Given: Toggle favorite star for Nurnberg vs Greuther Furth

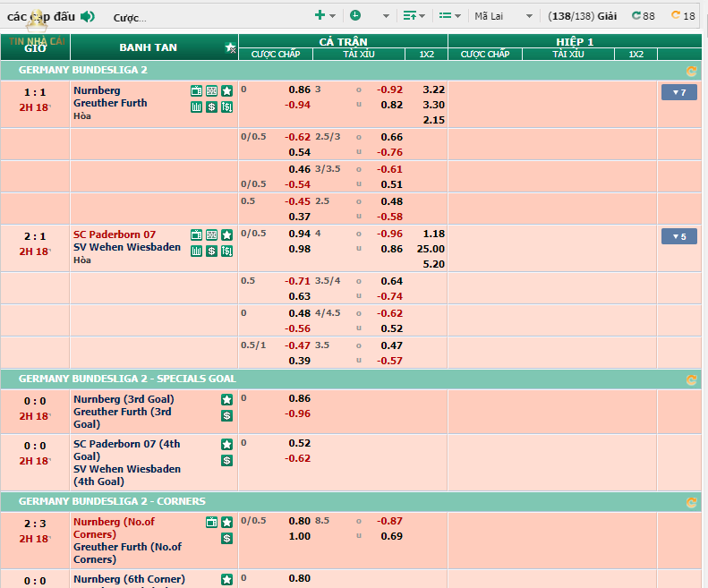Looking at the screenshot, I should 227,90.
